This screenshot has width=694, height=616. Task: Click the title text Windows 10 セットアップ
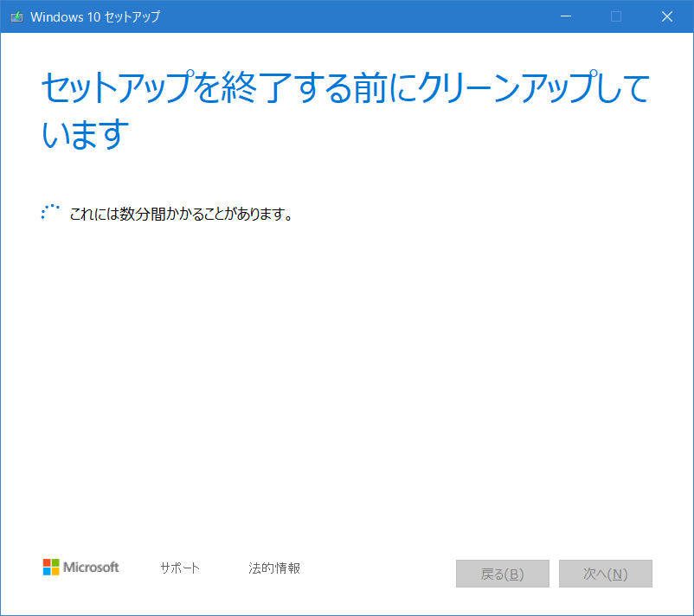(x=95, y=16)
